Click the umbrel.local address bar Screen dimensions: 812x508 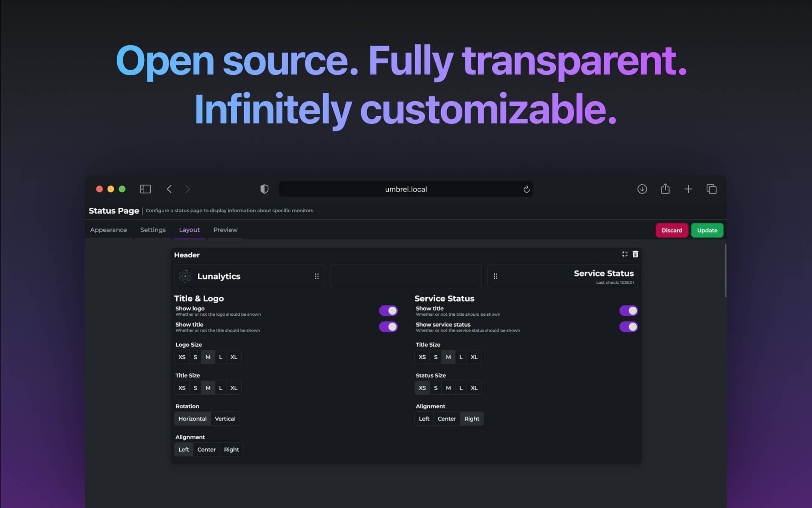(405, 189)
